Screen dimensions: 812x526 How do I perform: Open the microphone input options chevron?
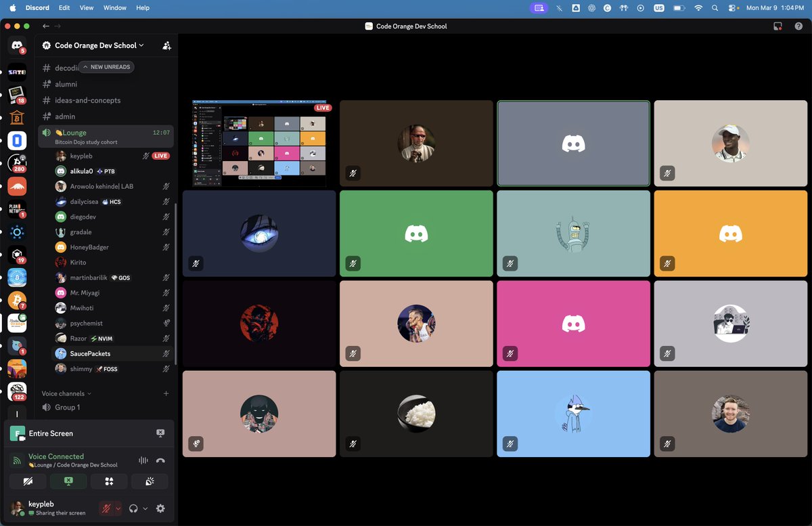(x=118, y=508)
